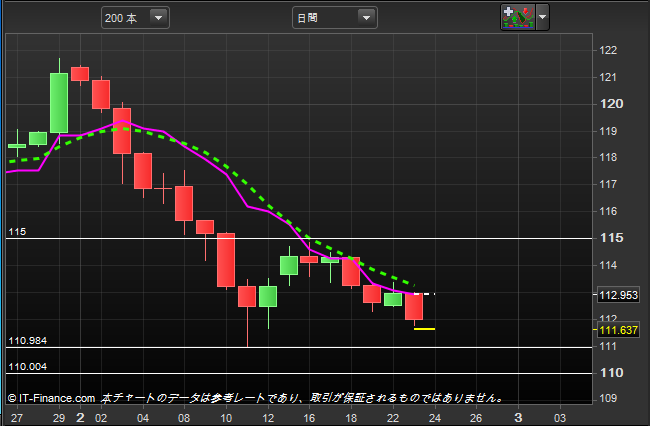The height and width of the screenshot is (426, 650).
Task: Open the 日間 timeframe dropdown
Action: pyautogui.click(x=335, y=18)
